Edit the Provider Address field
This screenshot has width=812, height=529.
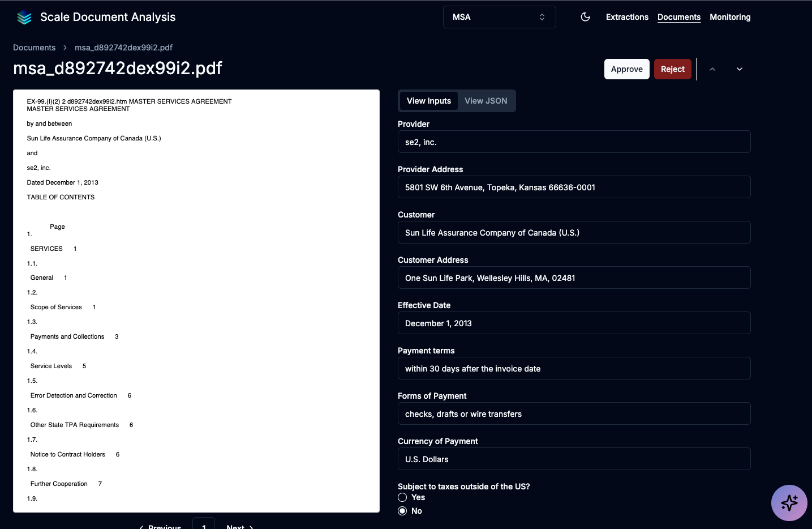(x=574, y=187)
